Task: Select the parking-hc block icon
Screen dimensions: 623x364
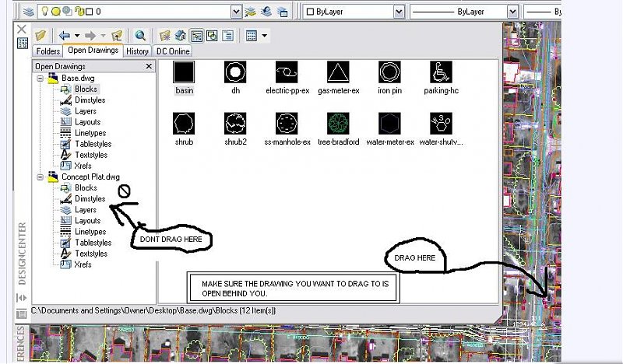Action: tap(441, 72)
